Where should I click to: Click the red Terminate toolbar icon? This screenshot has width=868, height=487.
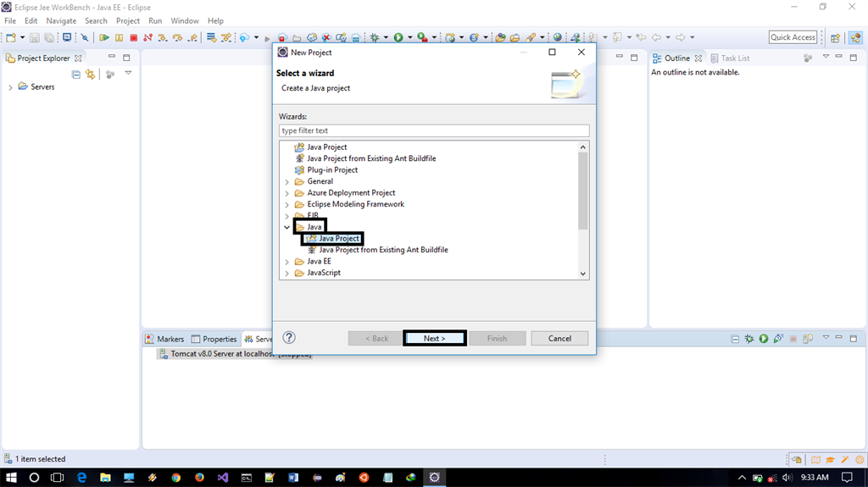click(133, 37)
